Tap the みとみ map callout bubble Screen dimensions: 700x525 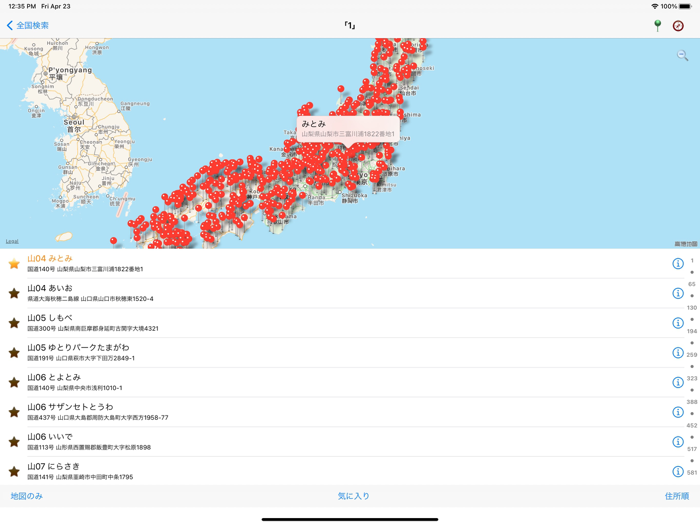click(348, 128)
